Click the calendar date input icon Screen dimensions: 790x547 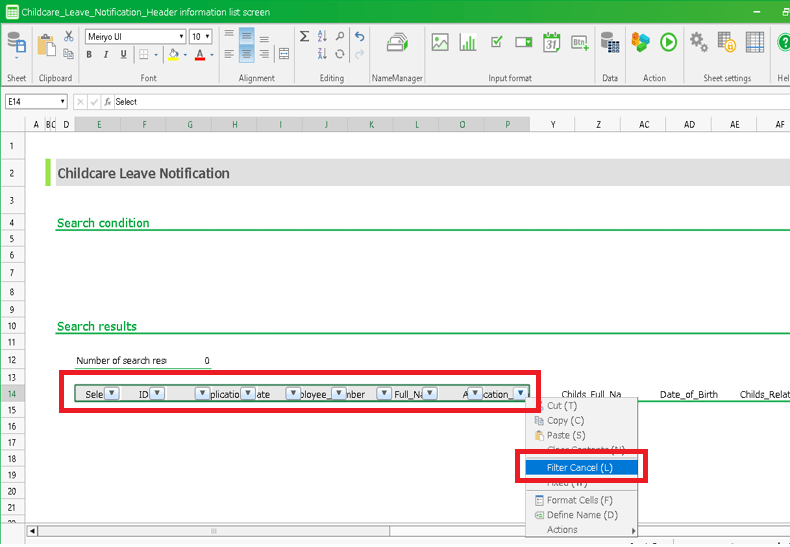(551, 43)
